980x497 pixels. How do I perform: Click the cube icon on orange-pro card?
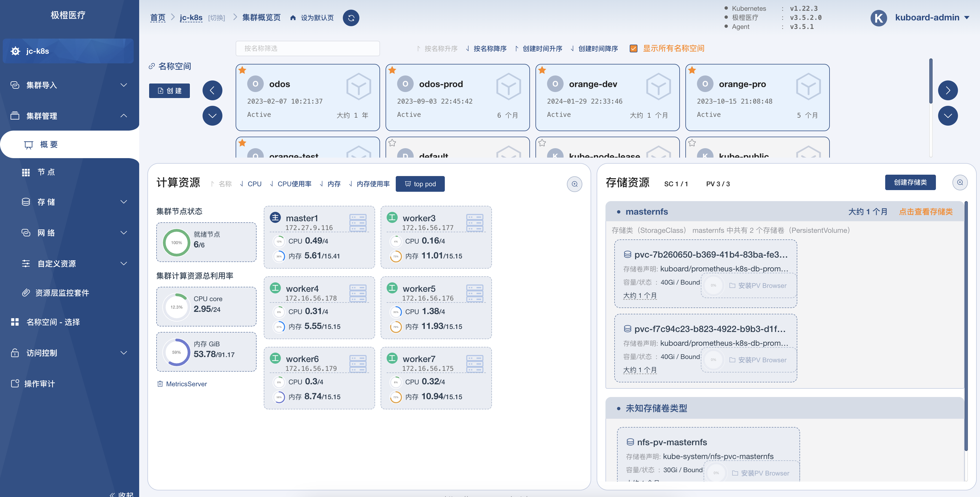[808, 87]
